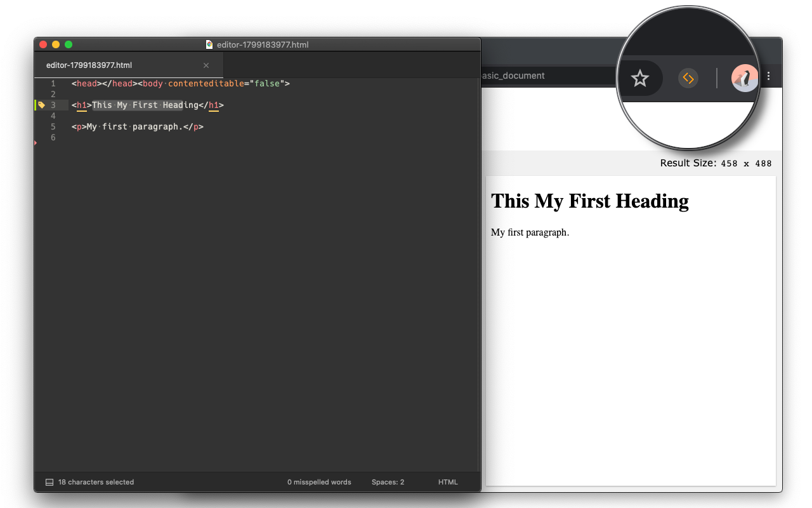The width and height of the screenshot is (812, 508).
Task: Open Chrome's three-dot menu
Action: (x=768, y=76)
